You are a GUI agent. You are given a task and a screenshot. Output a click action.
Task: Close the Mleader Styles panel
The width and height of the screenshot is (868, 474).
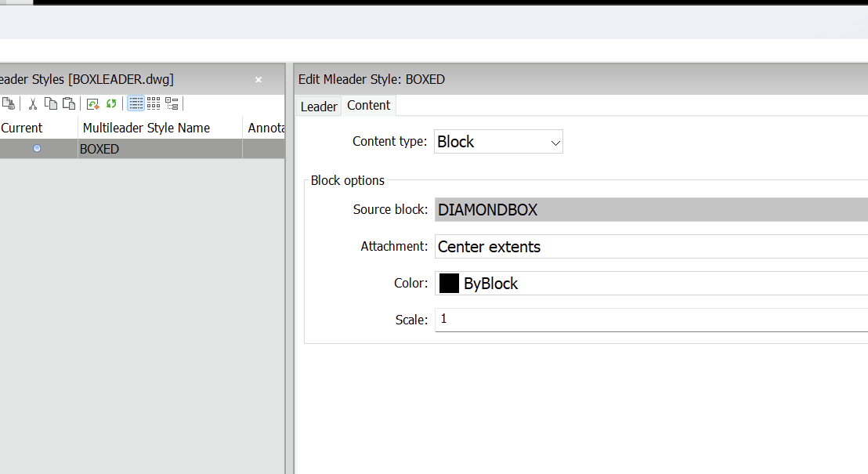coord(259,80)
